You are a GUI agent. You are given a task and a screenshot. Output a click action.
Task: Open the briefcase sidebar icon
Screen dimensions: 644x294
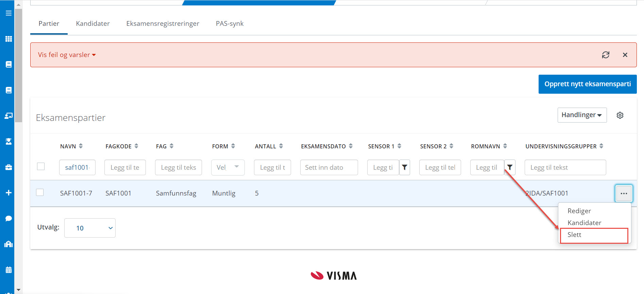pyautogui.click(x=9, y=167)
